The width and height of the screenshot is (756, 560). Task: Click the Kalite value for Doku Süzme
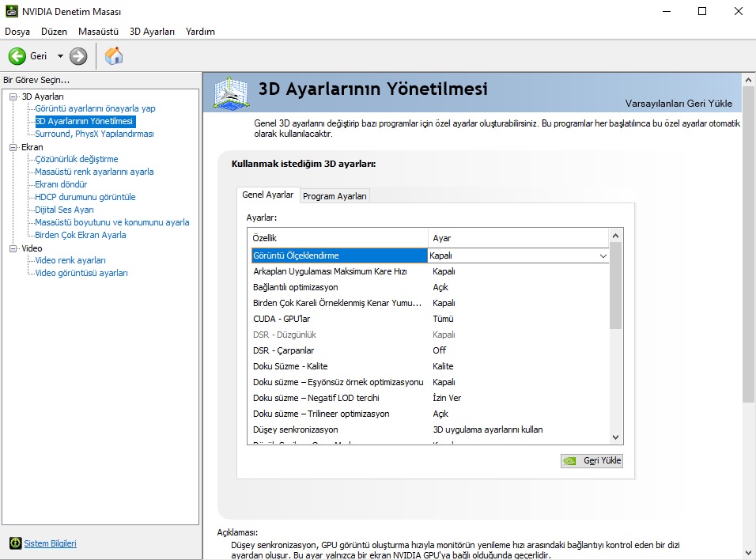tap(443, 366)
